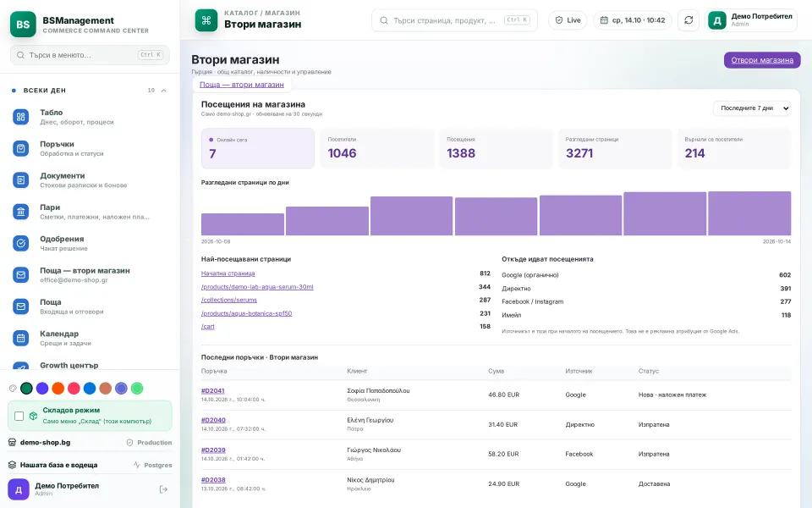Screen dimensions: 812x508
Task: Pick the pink-red theme swatch
Action: tap(74, 389)
